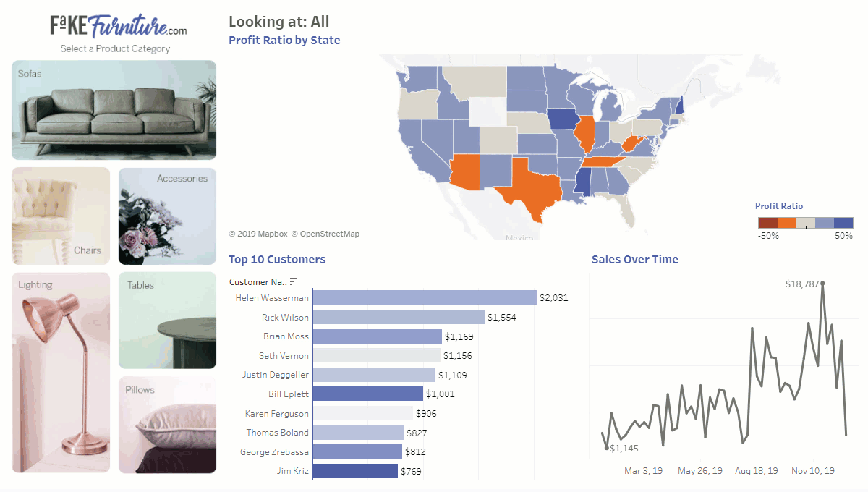
Task: Click the FakeFurniture.com logo
Action: tap(119, 27)
